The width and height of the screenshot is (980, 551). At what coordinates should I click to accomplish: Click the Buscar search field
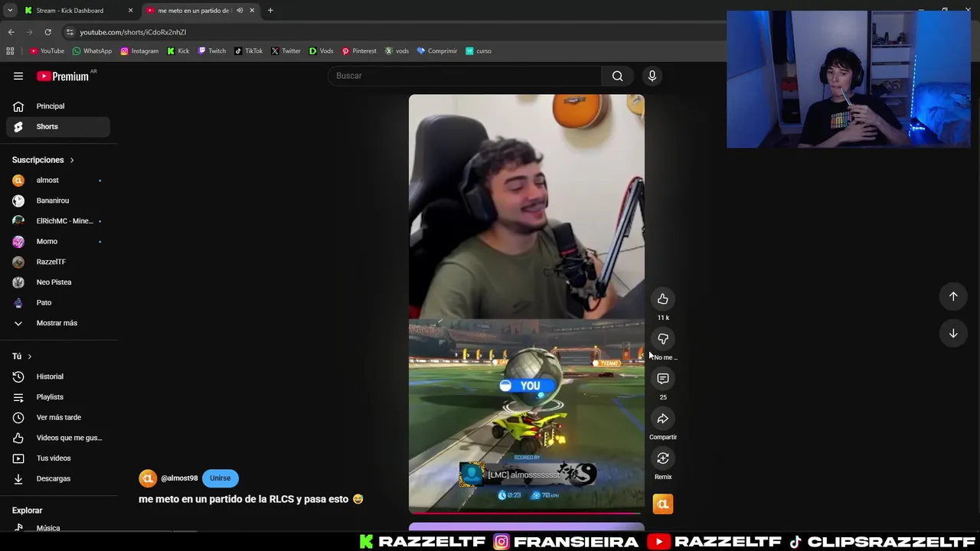(465, 76)
